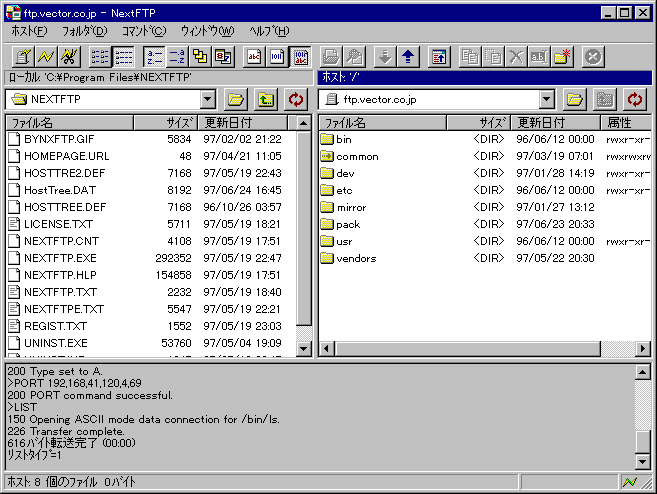
Task: Switch file panes to detailed list view
Action: (124, 57)
